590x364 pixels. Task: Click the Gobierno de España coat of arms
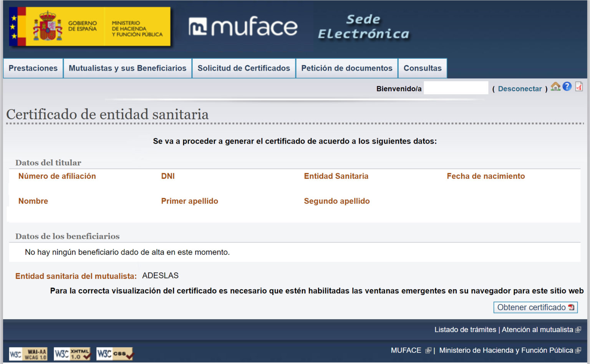point(47,26)
